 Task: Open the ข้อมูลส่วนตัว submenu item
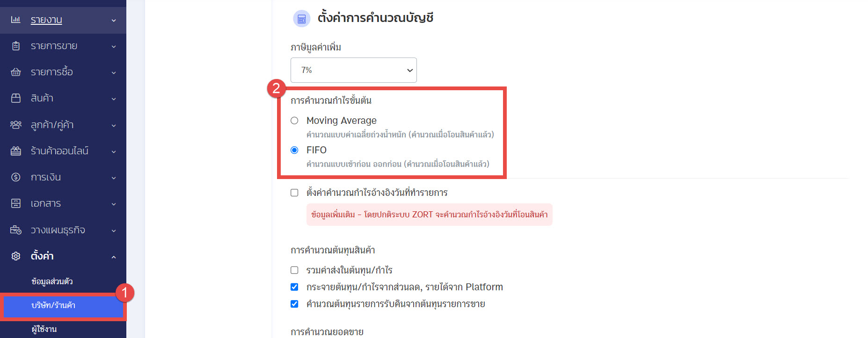click(52, 281)
